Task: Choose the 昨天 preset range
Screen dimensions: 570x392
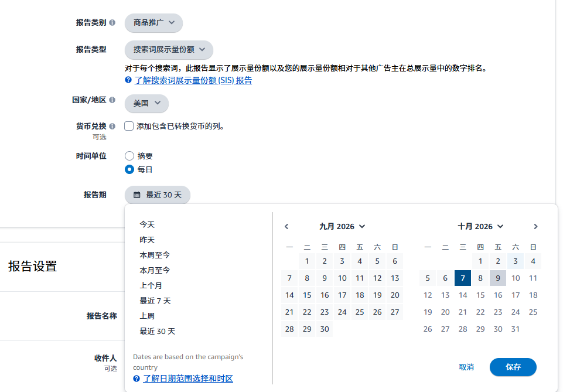Action: tap(147, 240)
